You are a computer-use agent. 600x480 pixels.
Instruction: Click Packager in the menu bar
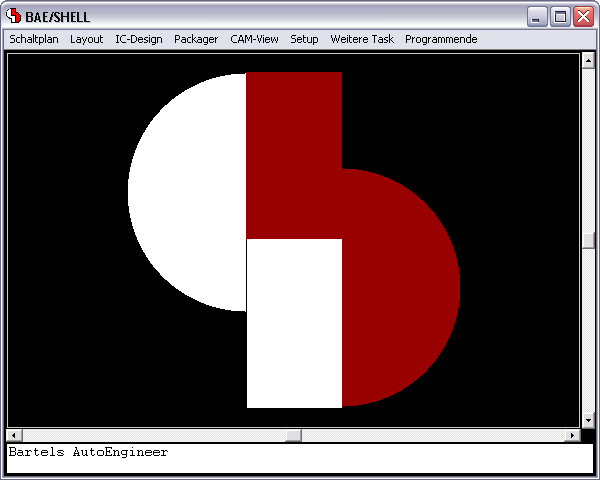pyautogui.click(x=196, y=39)
